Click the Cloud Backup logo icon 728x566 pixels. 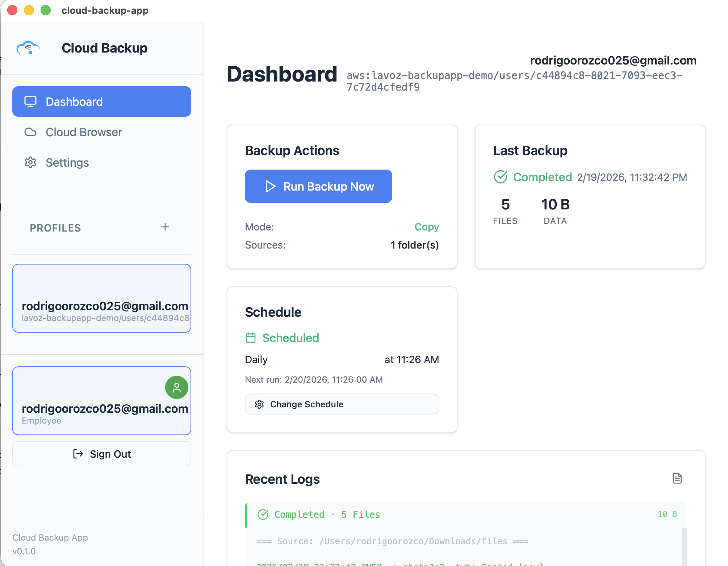28,47
